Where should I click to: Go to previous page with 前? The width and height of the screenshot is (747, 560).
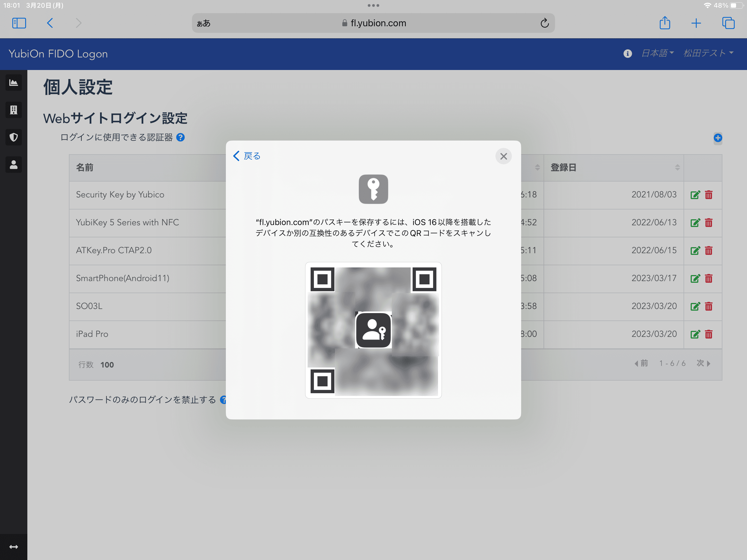641,363
